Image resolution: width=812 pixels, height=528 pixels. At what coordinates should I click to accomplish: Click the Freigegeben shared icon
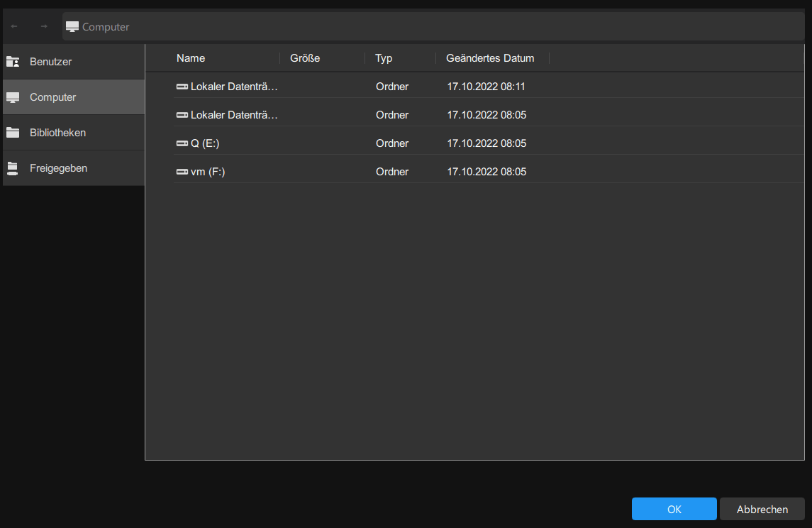point(13,168)
